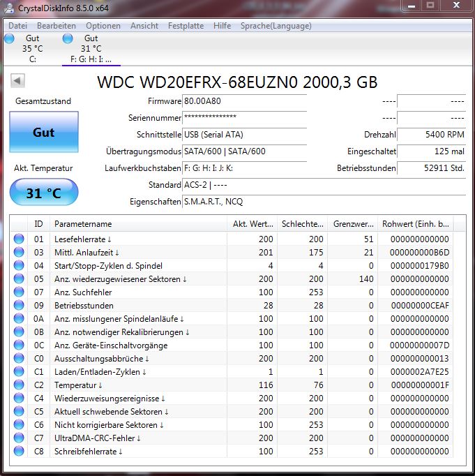Click the Grenzwer... column header

pos(353,224)
